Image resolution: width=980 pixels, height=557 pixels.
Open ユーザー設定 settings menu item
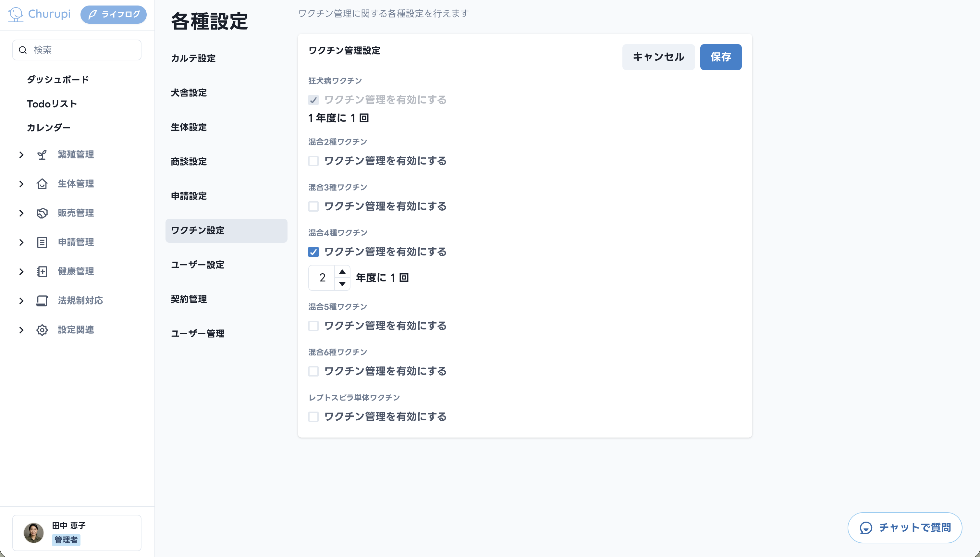pyautogui.click(x=227, y=265)
